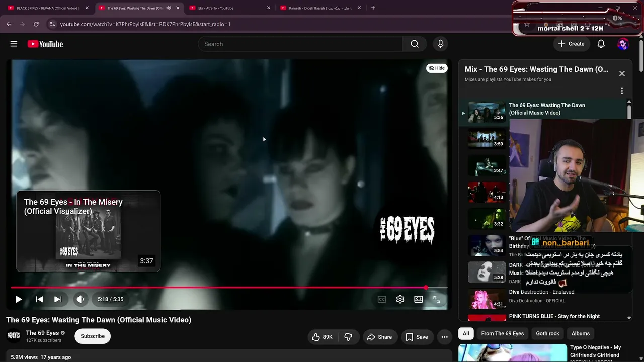Viewport: 644px width, 362px height.
Task: Switch to BLACK SPIKES - REVANA tab
Action: pos(48,8)
